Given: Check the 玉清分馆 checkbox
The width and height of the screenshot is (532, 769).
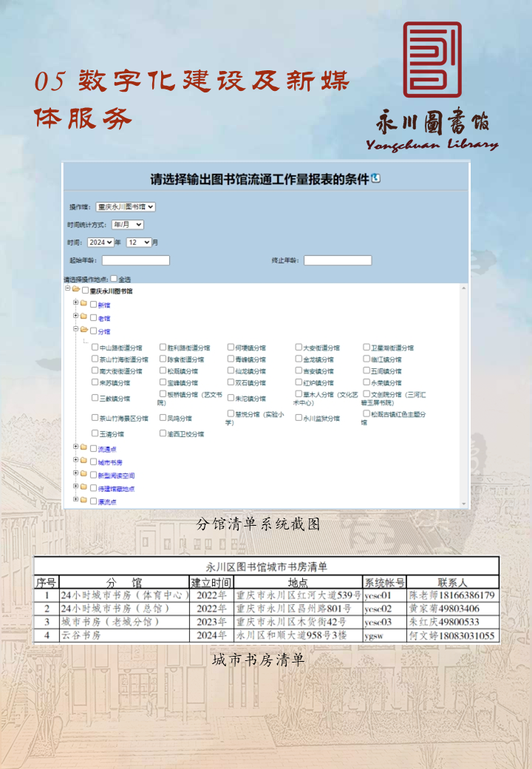Looking at the screenshot, I should (x=95, y=433).
